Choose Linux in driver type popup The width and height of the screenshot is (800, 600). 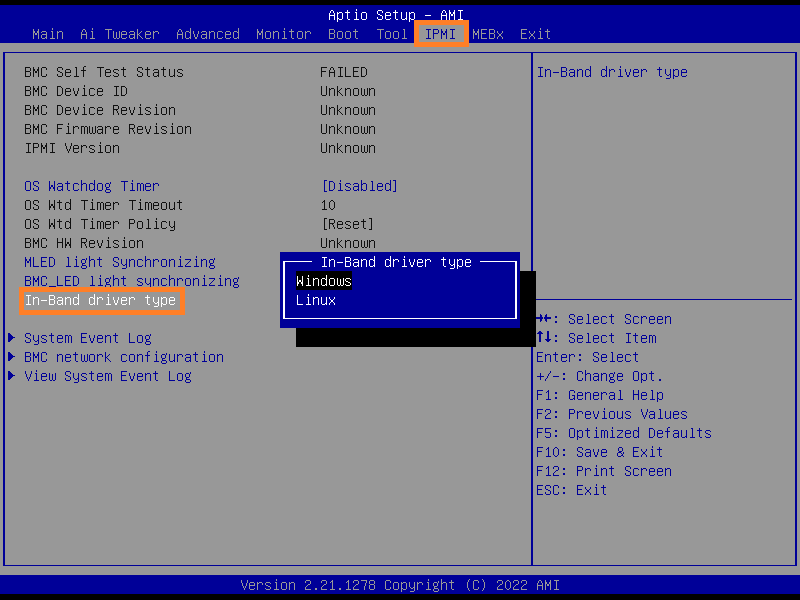click(x=316, y=300)
